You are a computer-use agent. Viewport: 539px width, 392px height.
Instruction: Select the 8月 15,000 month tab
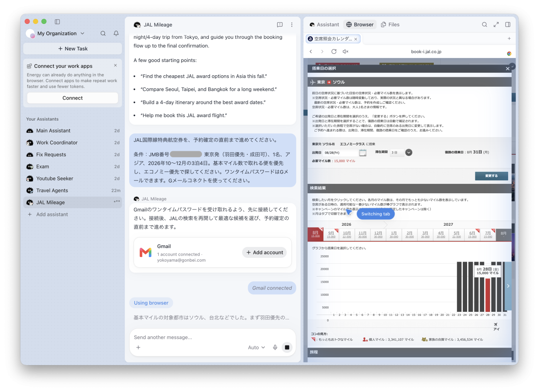(315, 235)
